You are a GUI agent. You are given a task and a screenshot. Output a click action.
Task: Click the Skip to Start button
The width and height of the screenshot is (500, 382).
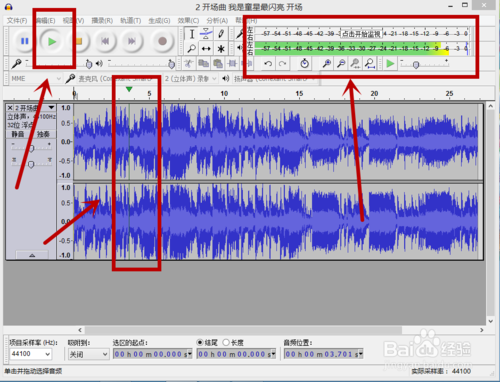point(105,41)
